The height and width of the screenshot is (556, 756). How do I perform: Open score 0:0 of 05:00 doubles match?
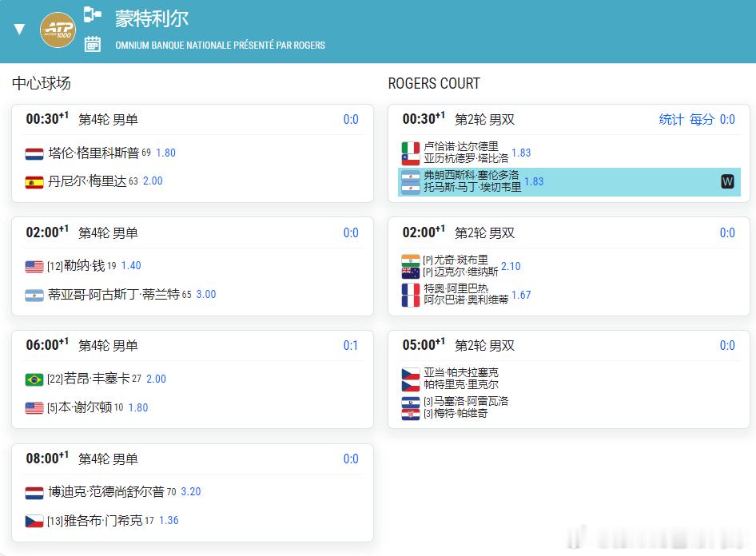727,345
